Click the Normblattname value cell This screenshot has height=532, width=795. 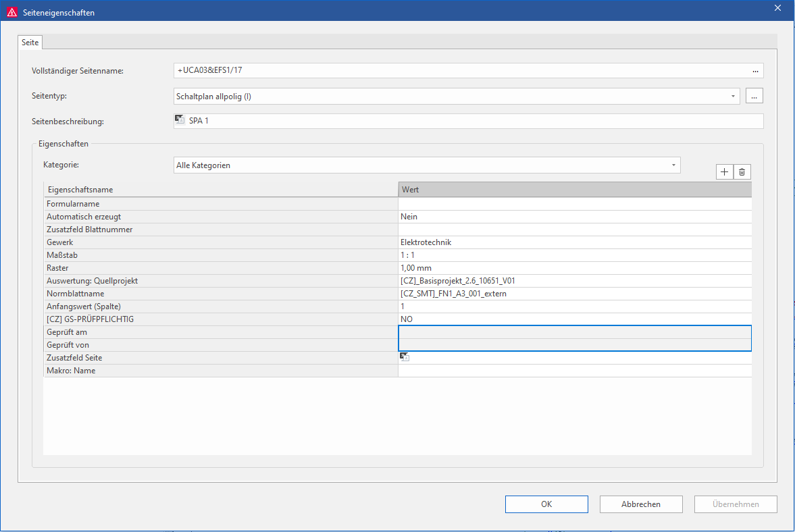point(574,294)
